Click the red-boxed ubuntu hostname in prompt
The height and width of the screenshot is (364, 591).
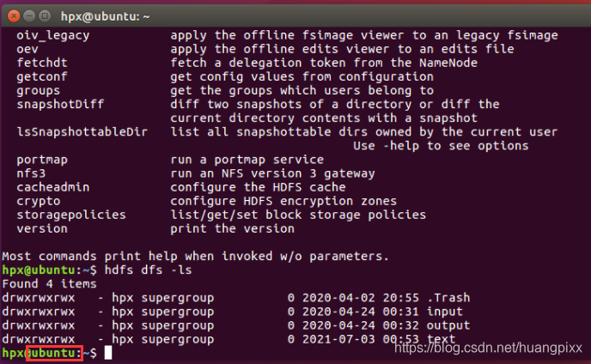(x=55, y=353)
